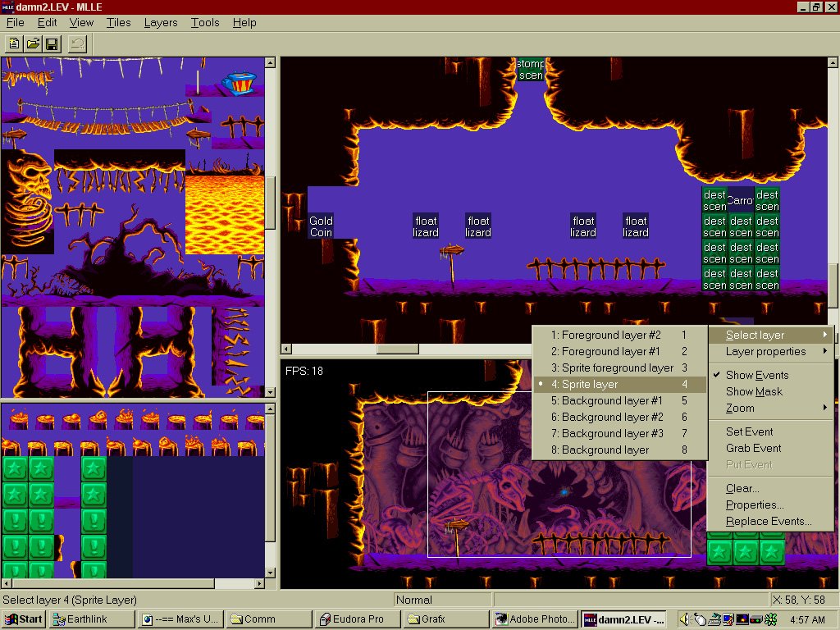Click the Carrot event tile
840x630 pixels.
pyautogui.click(x=741, y=200)
